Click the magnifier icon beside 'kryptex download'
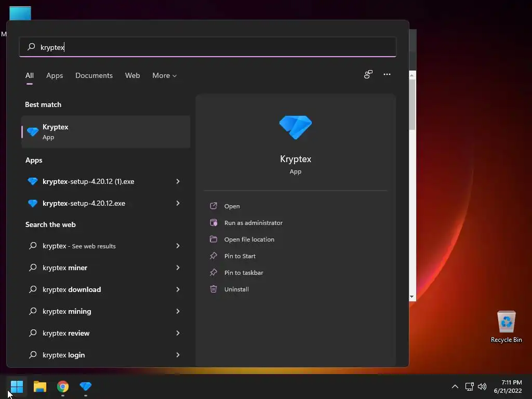532x399 pixels. [x=33, y=289]
